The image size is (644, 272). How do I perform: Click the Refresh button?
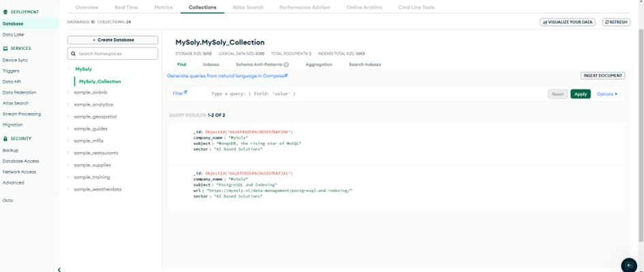click(616, 22)
